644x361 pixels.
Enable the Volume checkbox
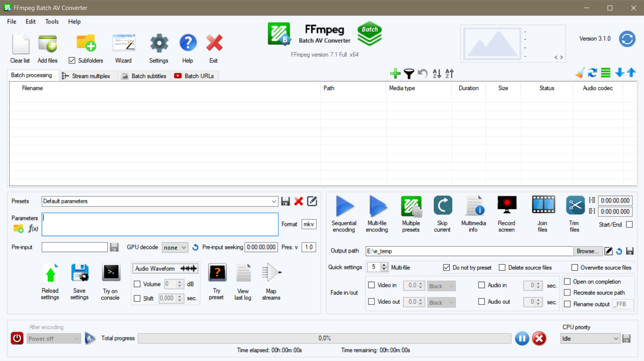pos(137,284)
